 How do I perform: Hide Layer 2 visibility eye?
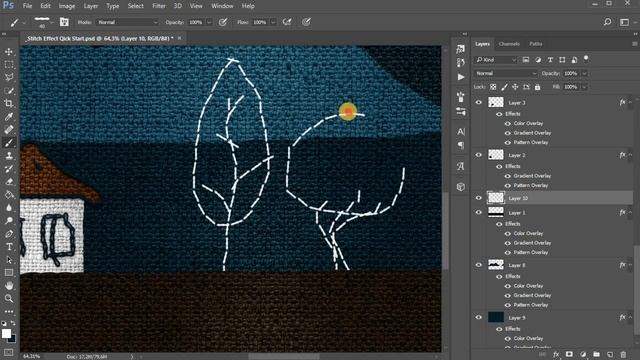pyautogui.click(x=479, y=155)
